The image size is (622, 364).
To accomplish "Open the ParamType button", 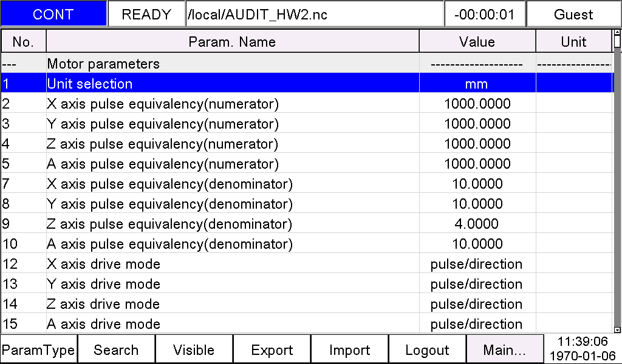I will [38, 349].
